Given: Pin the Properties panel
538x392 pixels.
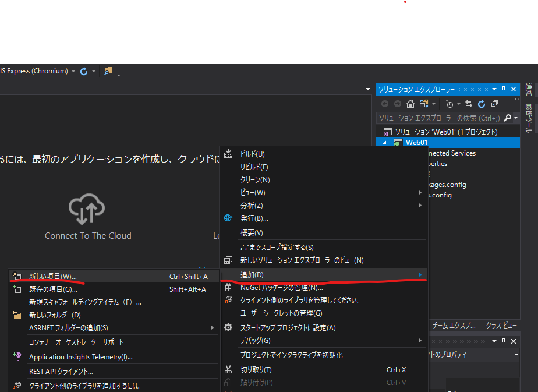Looking at the screenshot, I should (x=504, y=341).
